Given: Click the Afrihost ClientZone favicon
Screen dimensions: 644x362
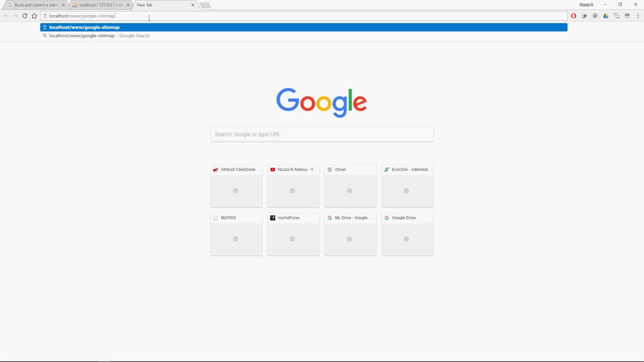Looking at the screenshot, I should point(216,169).
